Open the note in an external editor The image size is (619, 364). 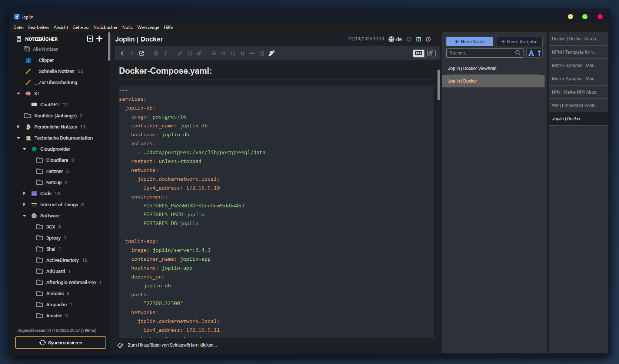(142, 53)
